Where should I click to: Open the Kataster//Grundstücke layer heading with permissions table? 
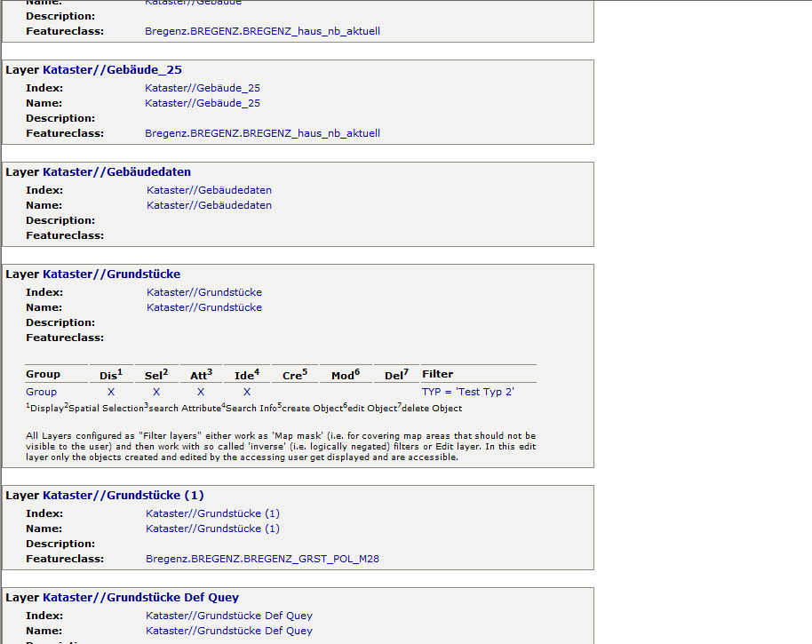pyautogui.click(x=111, y=274)
